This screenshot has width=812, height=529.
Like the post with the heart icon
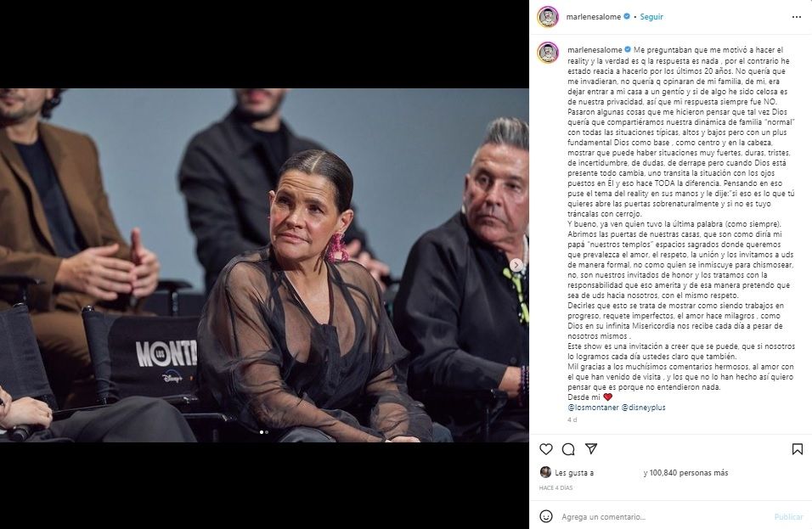tap(546, 449)
